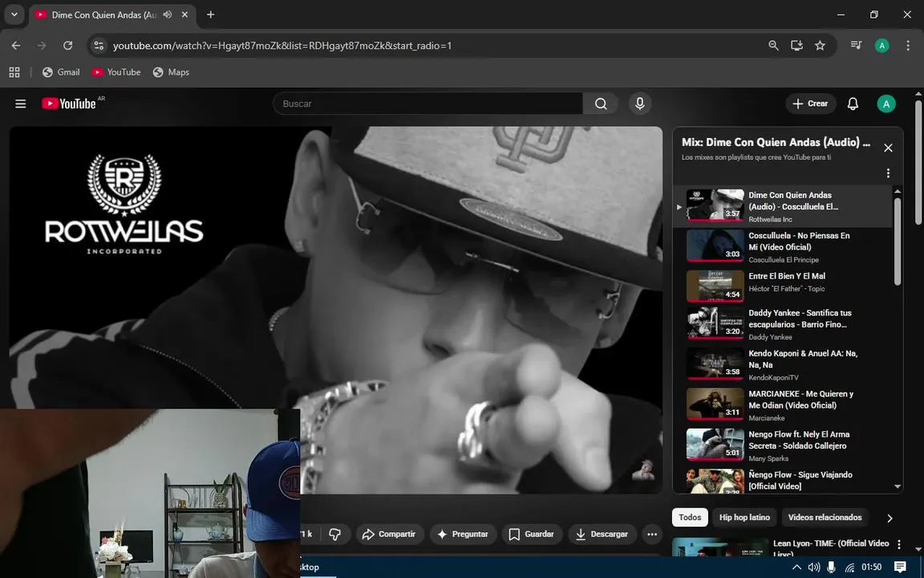Open the YouTube guide hamburger menu

pos(21,104)
